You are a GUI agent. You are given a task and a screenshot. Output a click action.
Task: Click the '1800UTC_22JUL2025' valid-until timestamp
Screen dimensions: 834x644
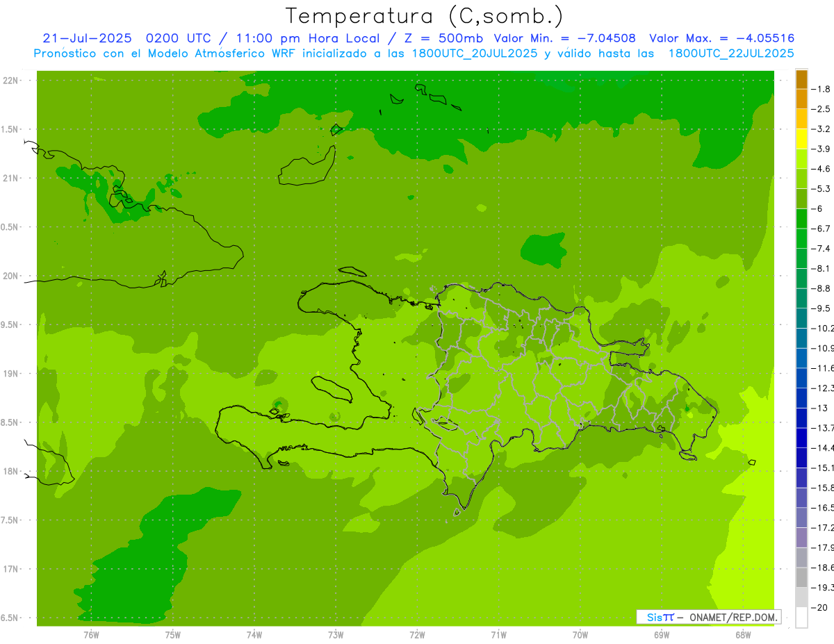tap(731, 53)
